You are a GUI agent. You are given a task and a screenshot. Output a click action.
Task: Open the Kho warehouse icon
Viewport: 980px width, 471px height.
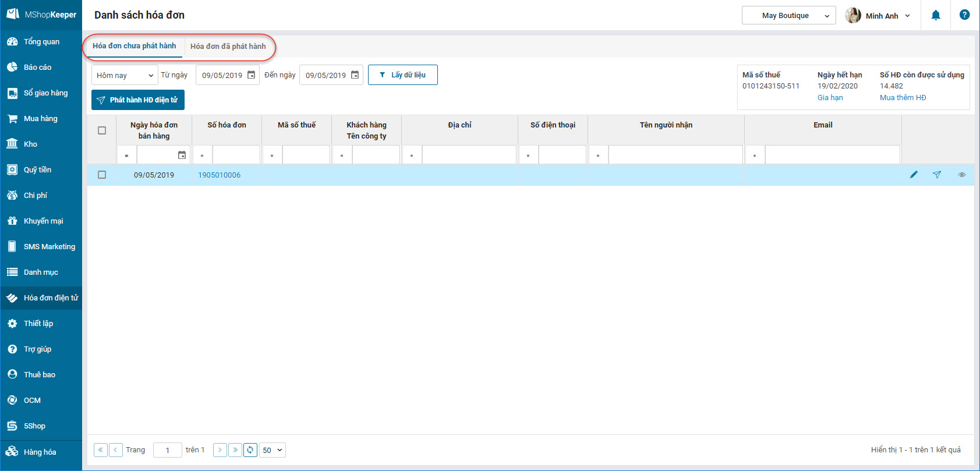pyautogui.click(x=12, y=144)
